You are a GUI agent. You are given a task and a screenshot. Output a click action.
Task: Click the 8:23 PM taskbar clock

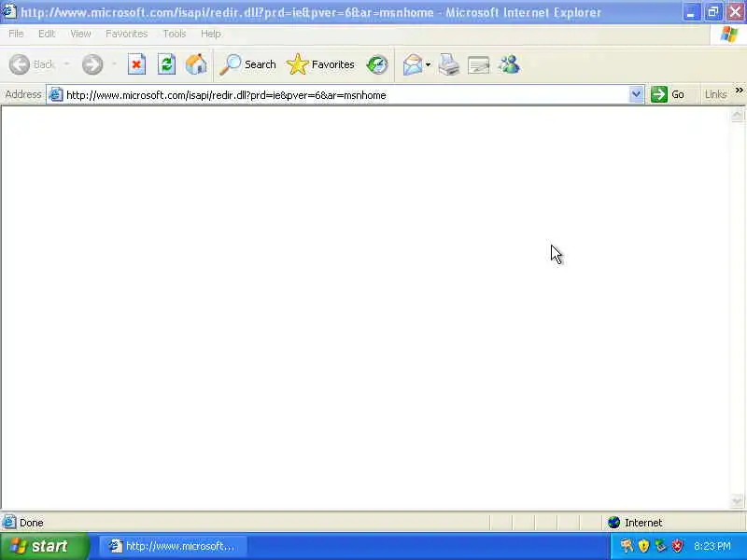click(x=712, y=546)
